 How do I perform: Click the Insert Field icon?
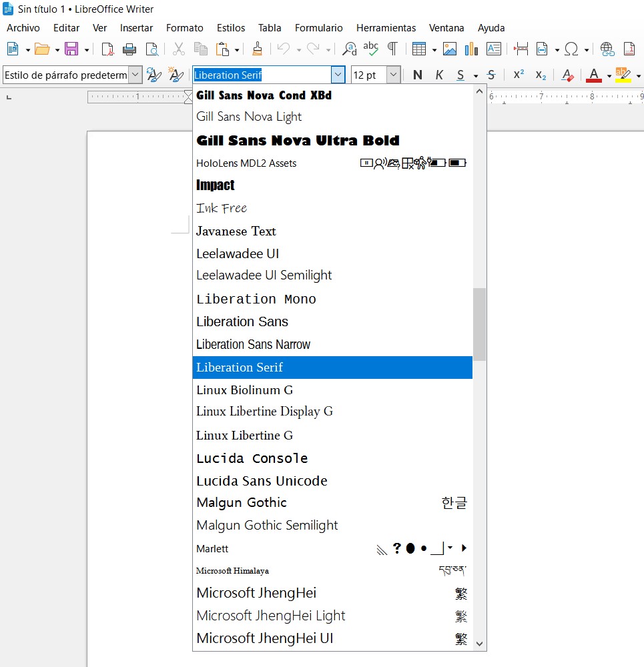tap(542, 49)
